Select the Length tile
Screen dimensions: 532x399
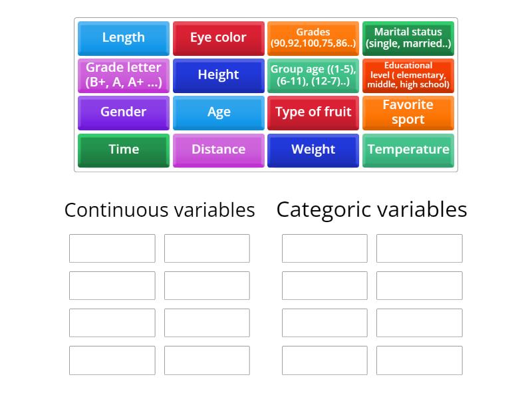[x=123, y=38]
